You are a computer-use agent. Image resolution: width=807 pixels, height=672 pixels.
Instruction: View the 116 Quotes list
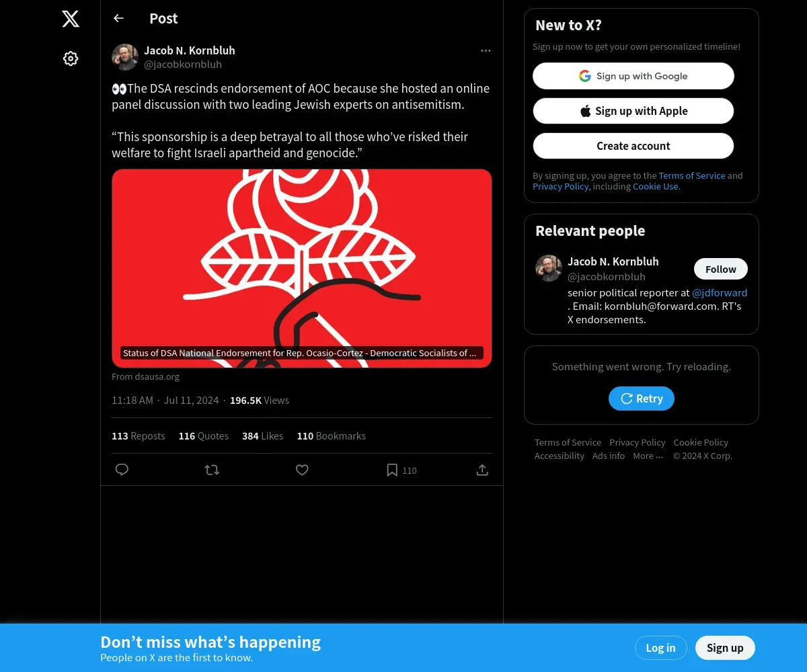(204, 436)
